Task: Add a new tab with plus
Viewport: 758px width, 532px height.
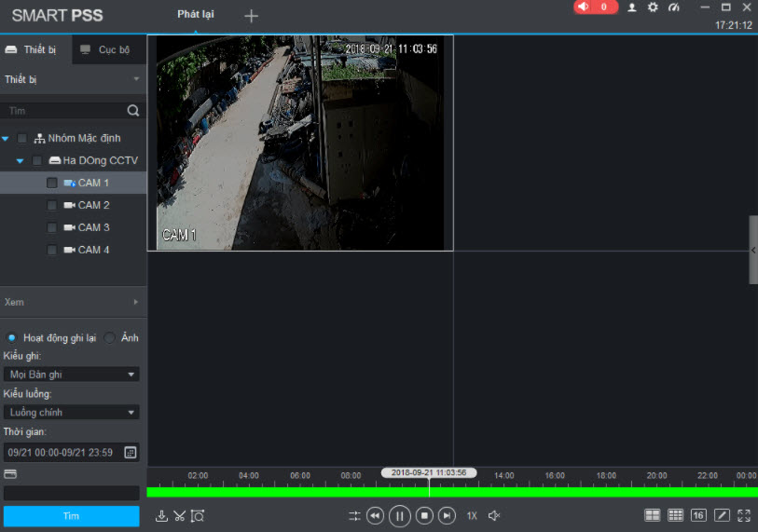Action: (251, 16)
